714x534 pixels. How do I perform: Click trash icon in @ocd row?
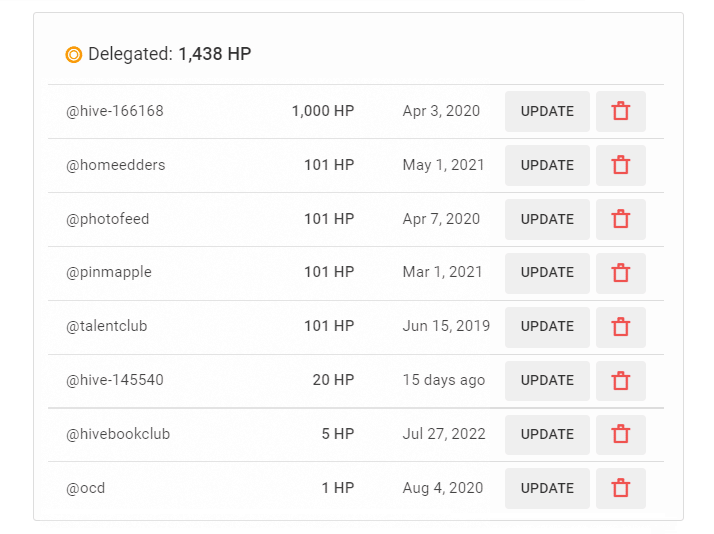(x=620, y=488)
